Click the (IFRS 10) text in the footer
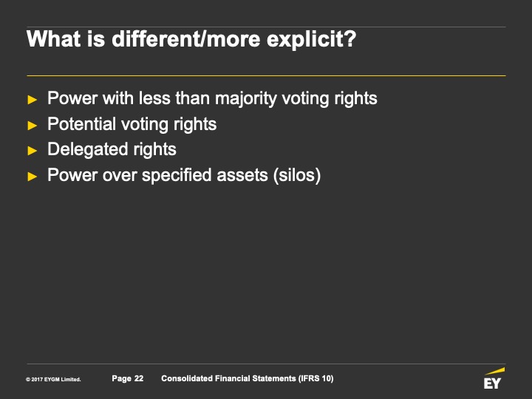This screenshot has width=532, height=399. pyautogui.click(x=316, y=379)
